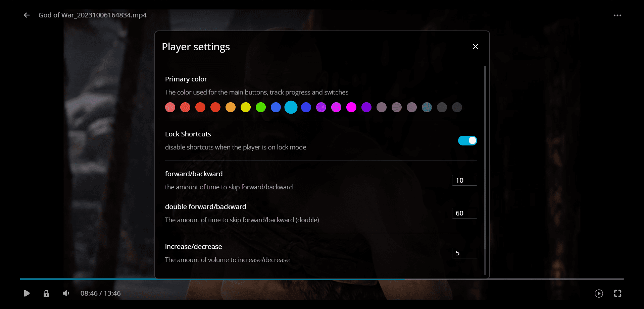
Task: Select the orange primary color swatch
Action: tap(231, 107)
